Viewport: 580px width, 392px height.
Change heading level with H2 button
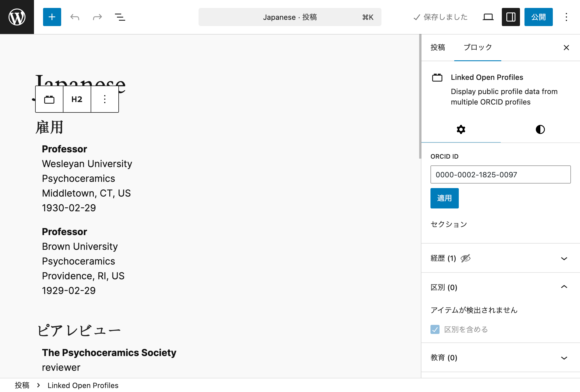(77, 99)
